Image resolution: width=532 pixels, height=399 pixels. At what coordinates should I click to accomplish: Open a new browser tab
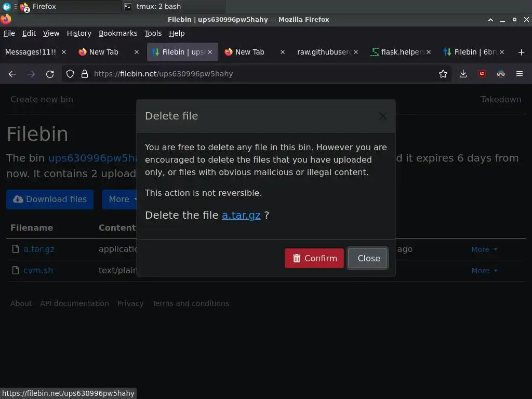tap(521, 52)
